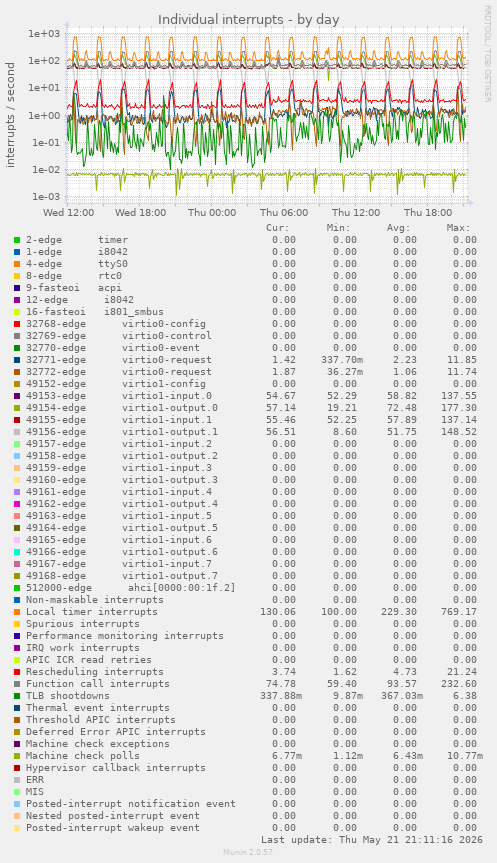Click the 'Wed 18:00' time axis label

coord(140,212)
